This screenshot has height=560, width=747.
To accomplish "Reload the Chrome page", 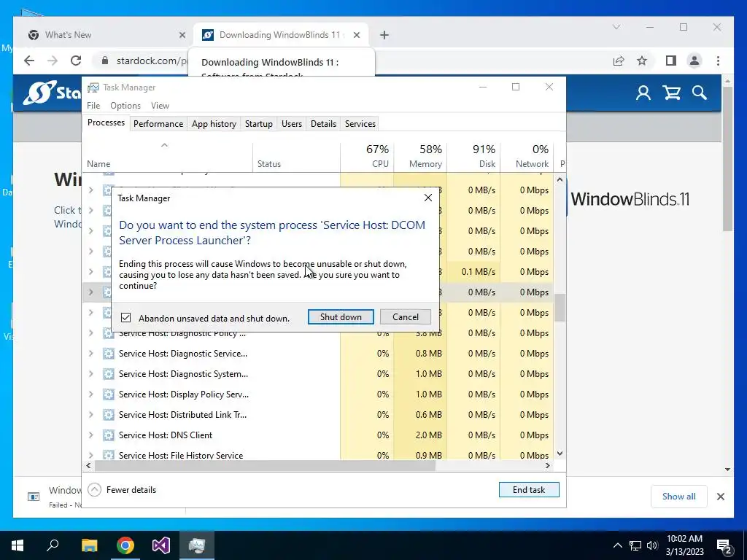I will tap(76, 61).
